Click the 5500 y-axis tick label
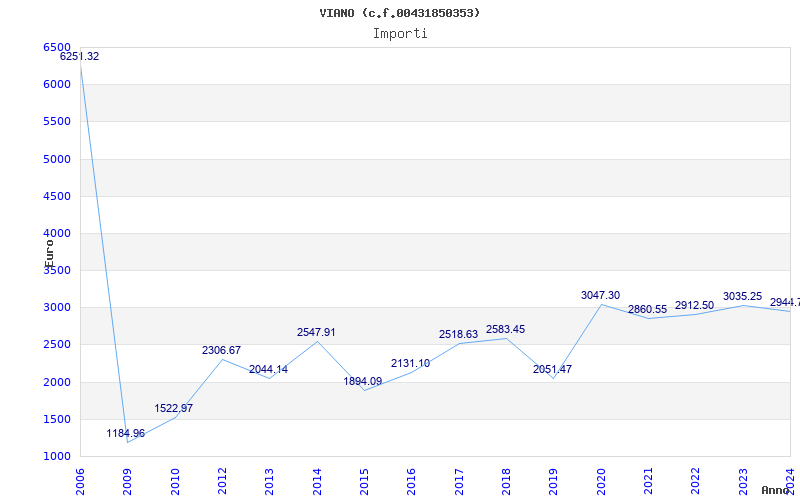 57,122
